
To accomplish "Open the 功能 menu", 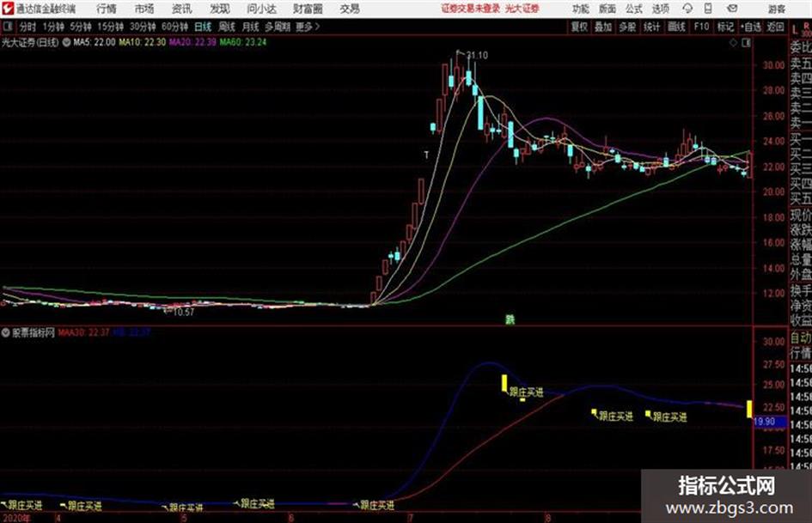I will [x=581, y=9].
